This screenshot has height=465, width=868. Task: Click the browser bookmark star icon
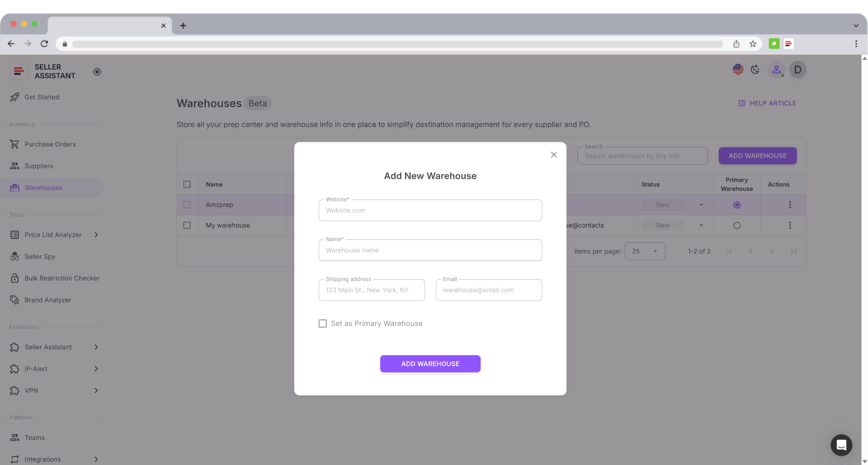[753, 44]
